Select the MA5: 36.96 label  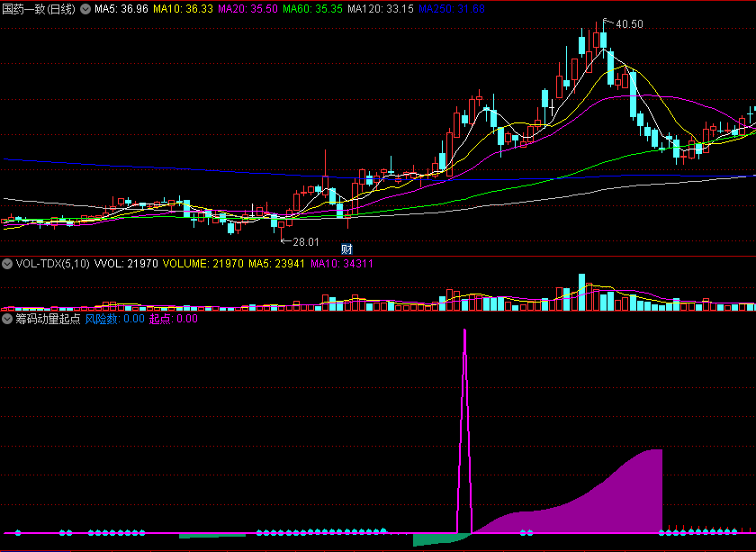[121, 9]
